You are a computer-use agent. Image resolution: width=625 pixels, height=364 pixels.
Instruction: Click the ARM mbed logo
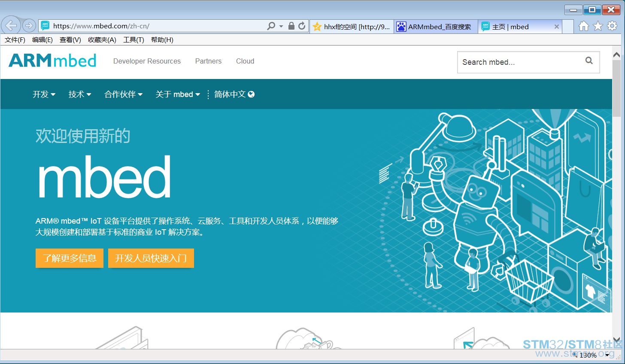click(52, 61)
